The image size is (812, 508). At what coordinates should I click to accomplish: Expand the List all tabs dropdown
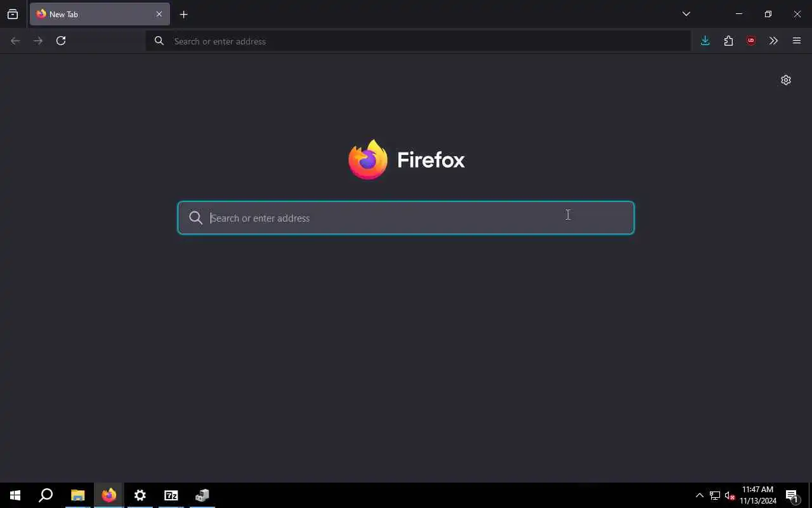tap(686, 14)
